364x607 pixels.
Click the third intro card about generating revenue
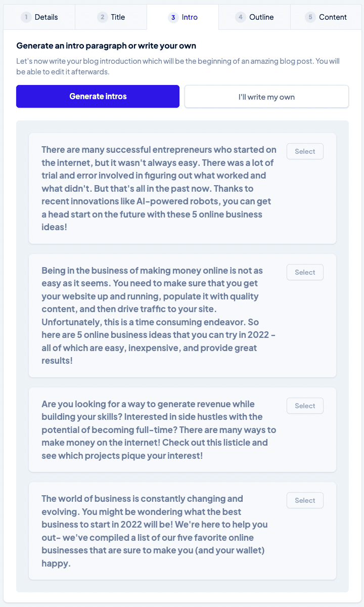pyautogui.click(x=159, y=429)
